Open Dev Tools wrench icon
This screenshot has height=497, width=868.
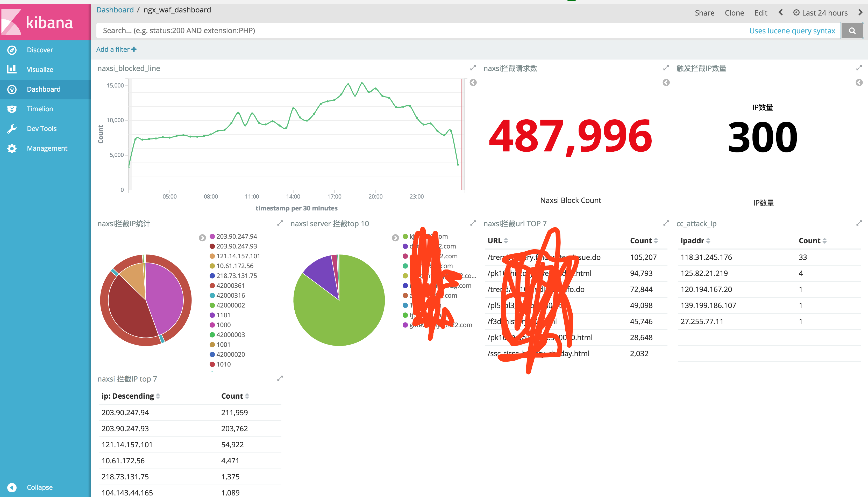(x=12, y=129)
